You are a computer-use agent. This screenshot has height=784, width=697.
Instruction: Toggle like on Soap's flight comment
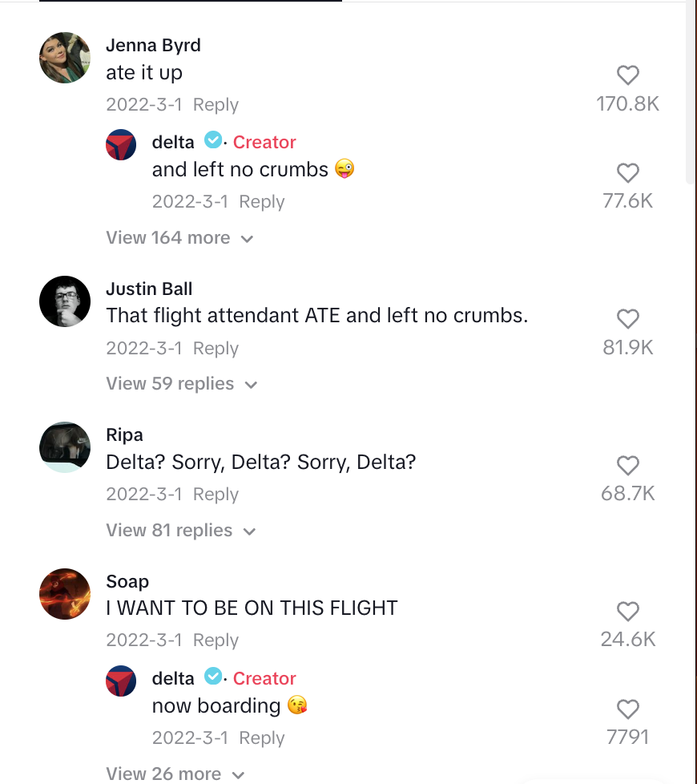[x=628, y=612]
